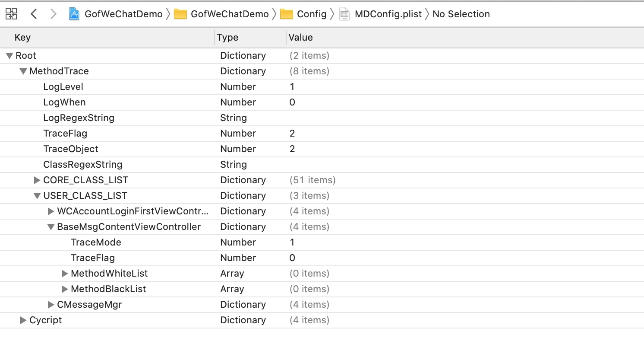Click the Value column header

coord(300,37)
